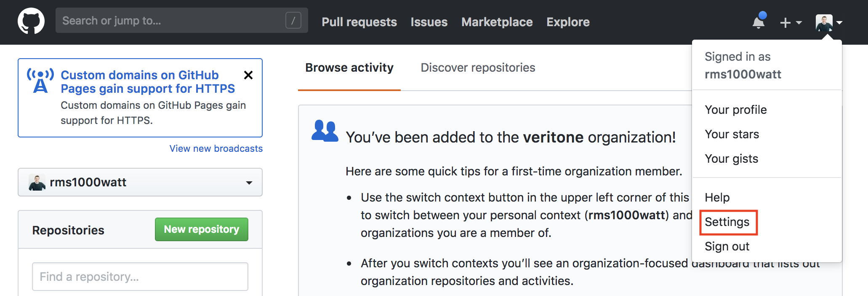Open the plus create-new dropdown
This screenshot has width=868, height=296.
pyautogui.click(x=791, y=22)
